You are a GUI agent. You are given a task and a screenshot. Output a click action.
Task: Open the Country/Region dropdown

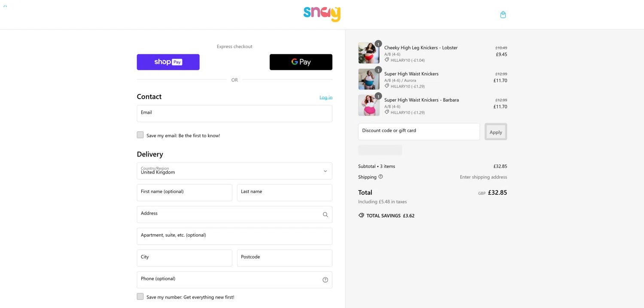(234, 171)
